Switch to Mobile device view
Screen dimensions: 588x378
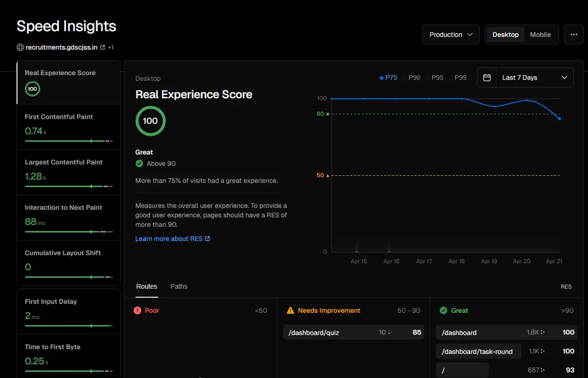[x=540, y=34]
